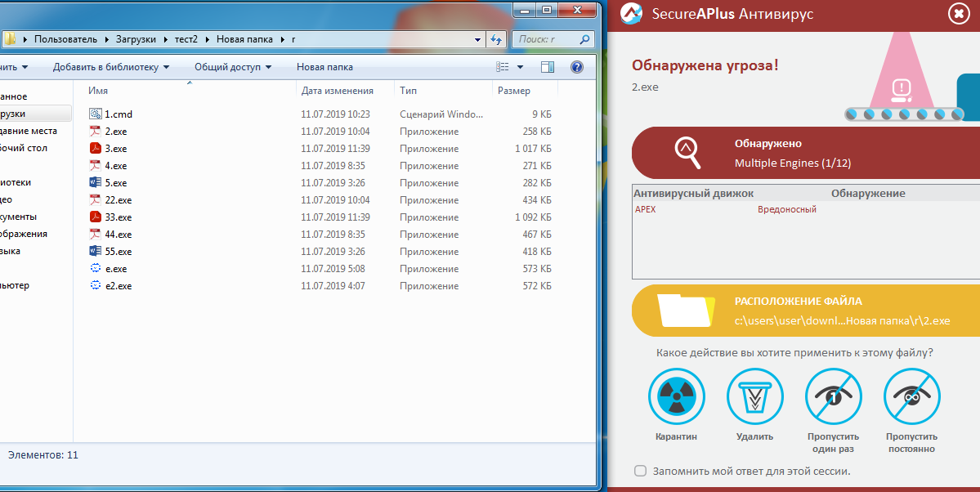Open the view options dropdown arrow
Image resolution: width=980 pixels, height=492 pixels.
tap(520, 67)
